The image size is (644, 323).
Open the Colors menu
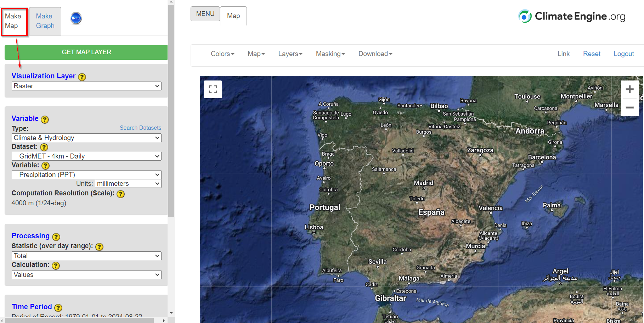pos(222,54)
